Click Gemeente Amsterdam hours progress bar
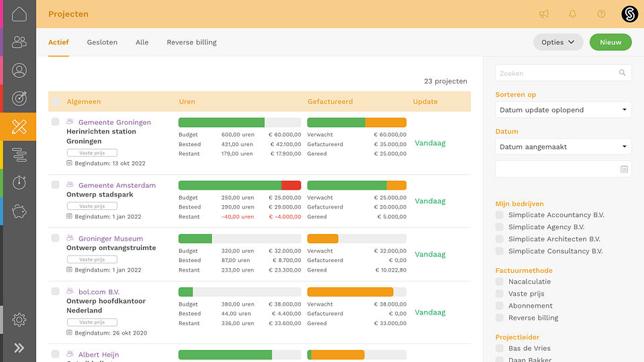 click(240, 186)
